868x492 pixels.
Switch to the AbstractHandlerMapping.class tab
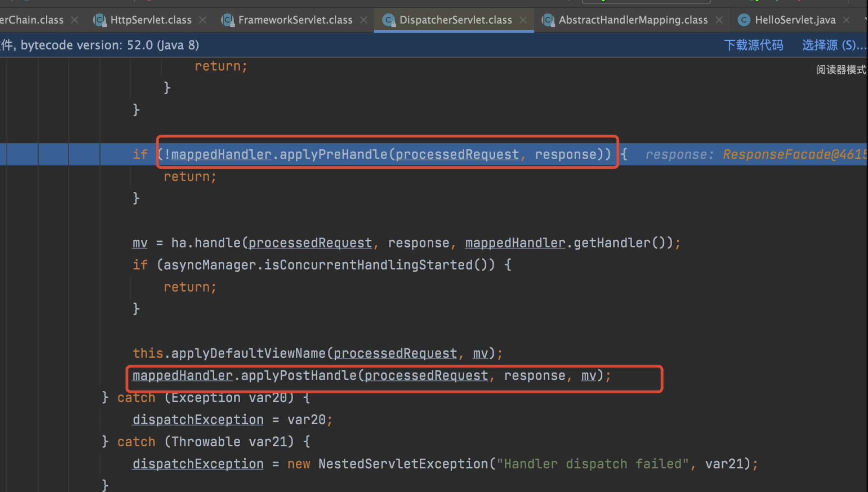pos(633,20)
